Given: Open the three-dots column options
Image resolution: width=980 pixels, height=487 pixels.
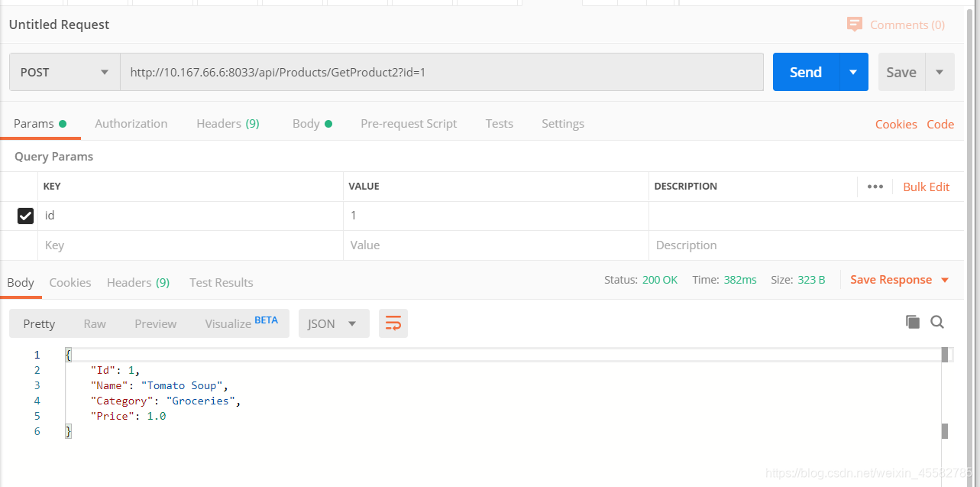Looking at the screenshot, I should (875, 187).
